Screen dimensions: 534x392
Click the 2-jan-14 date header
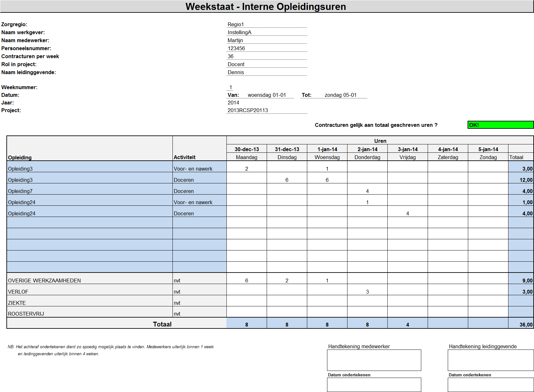pyautogui.click(x=367, y=149)
